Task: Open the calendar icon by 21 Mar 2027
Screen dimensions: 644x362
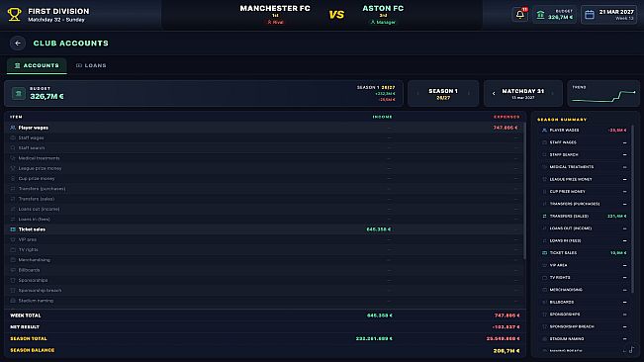Action: [590, 15]
